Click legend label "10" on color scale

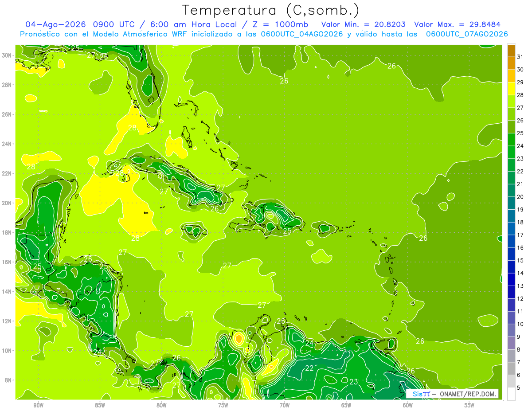(x=520, y=324)
